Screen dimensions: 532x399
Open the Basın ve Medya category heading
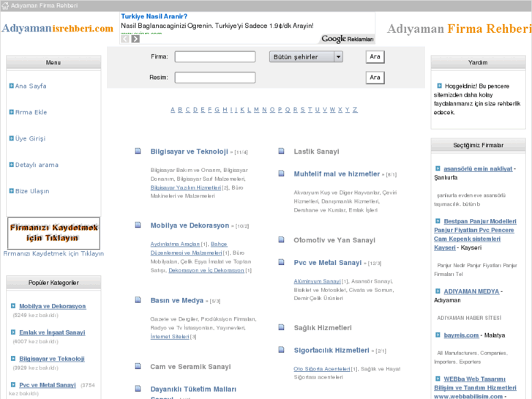(x=177, y=300)
